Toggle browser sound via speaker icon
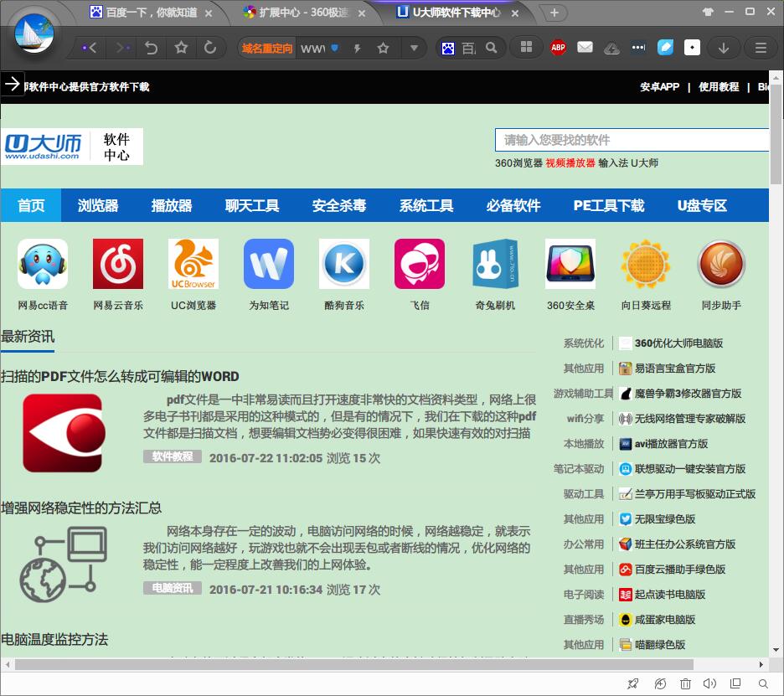The image size is (784, 696). pos(710,684)
